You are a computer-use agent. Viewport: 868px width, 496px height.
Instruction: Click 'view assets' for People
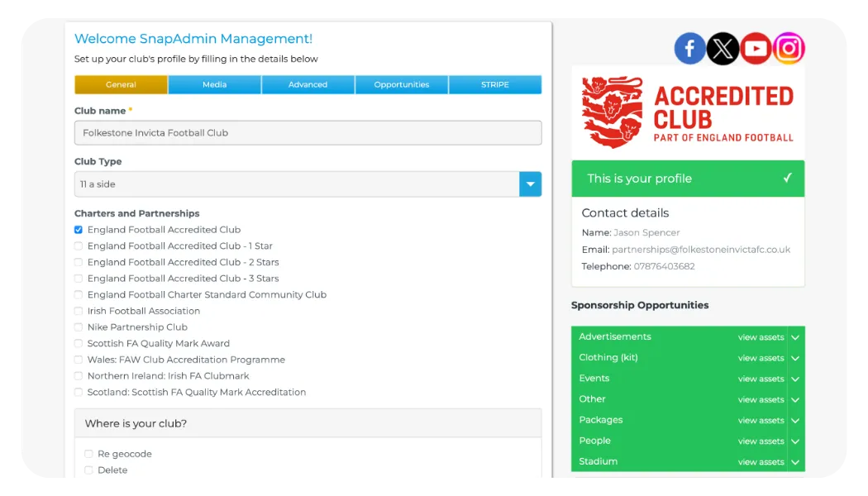pos(761,441)
